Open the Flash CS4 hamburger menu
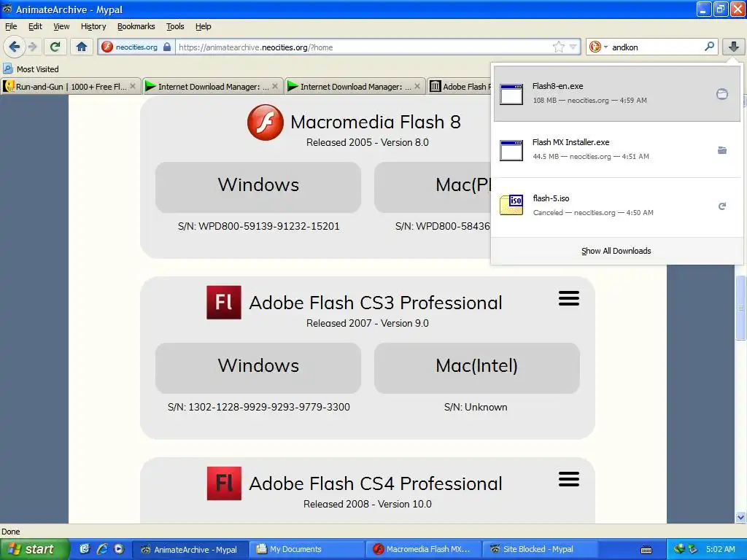 pos(569,479)
